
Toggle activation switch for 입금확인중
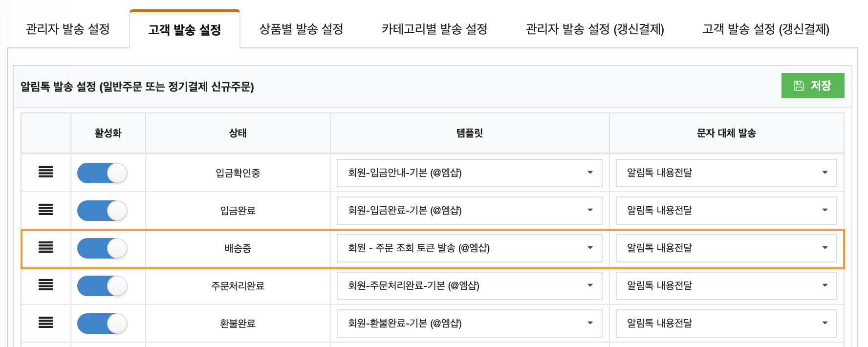[x=102, y=173]
